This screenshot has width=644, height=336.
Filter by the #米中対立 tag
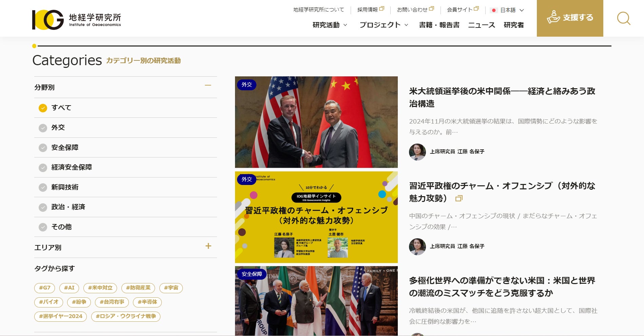[x=100, y=288]
